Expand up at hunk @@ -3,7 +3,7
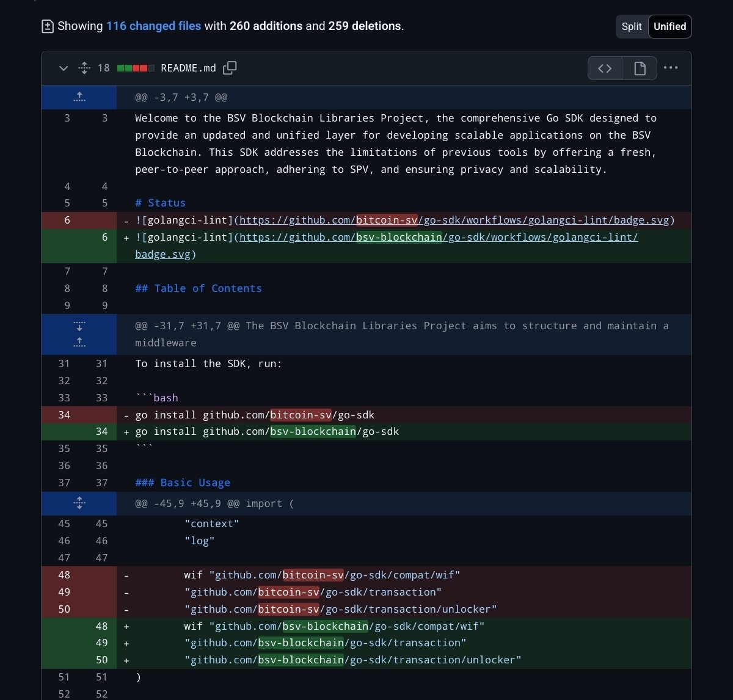 coord(79,97)
